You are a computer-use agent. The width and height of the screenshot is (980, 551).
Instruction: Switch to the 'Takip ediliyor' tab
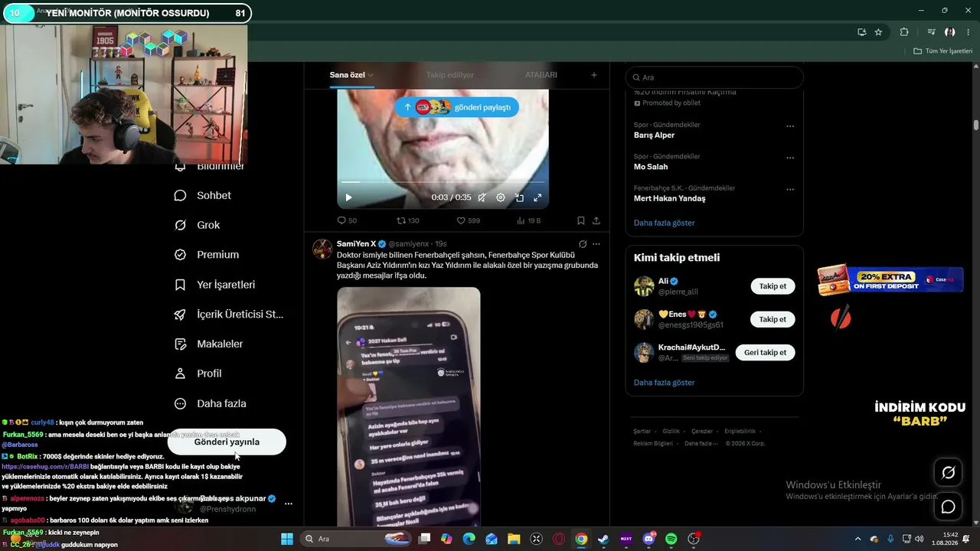(450, 75)
